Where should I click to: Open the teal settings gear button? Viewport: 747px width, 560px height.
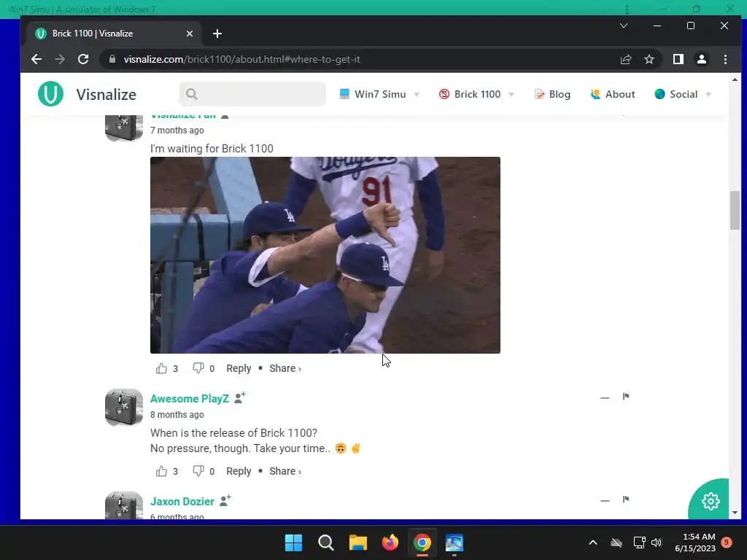click(x=711, y=501)
